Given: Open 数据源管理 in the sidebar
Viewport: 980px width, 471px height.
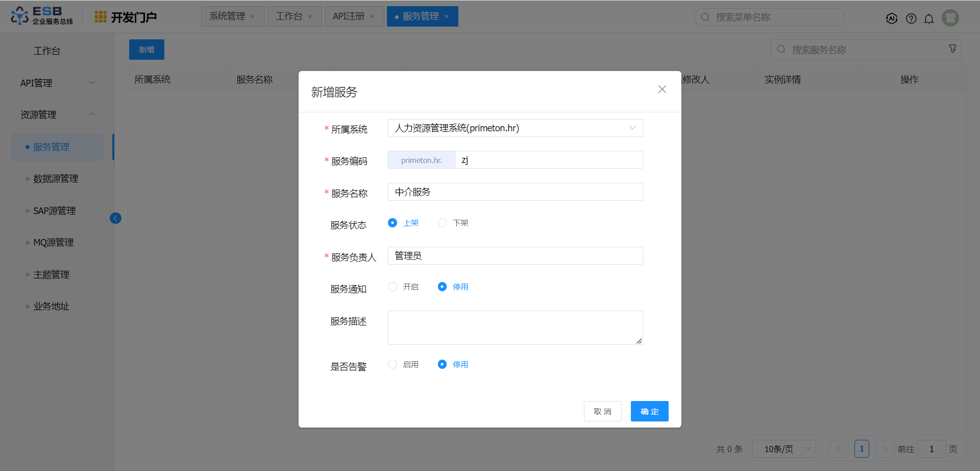Looking at the screenshot, I should pyautogui.click(x=56, y=179).
